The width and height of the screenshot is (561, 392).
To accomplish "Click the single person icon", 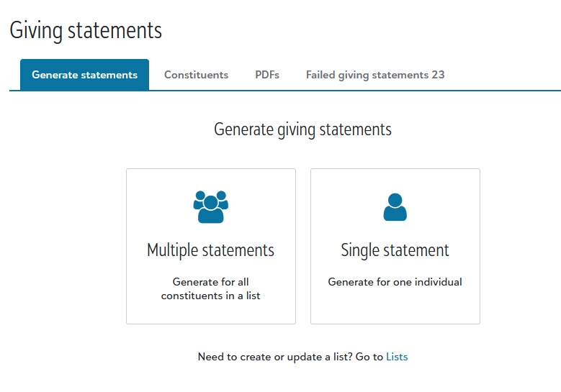I will point(395,207).
